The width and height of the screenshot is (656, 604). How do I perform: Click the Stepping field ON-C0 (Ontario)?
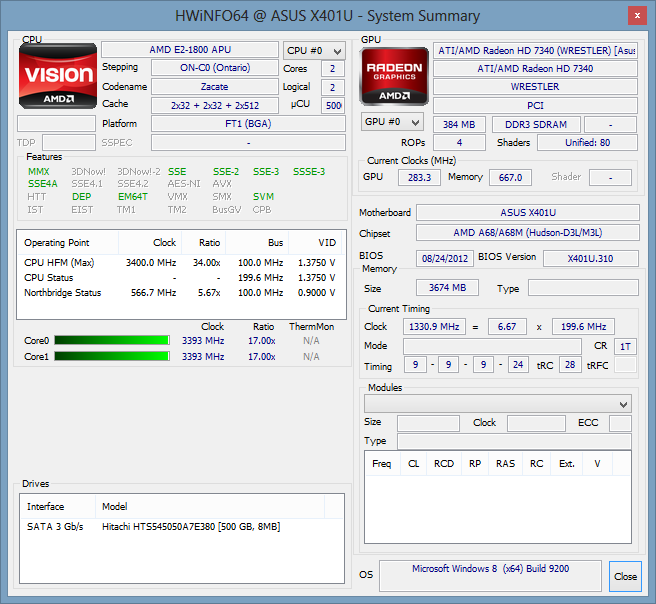coord(215,68)
